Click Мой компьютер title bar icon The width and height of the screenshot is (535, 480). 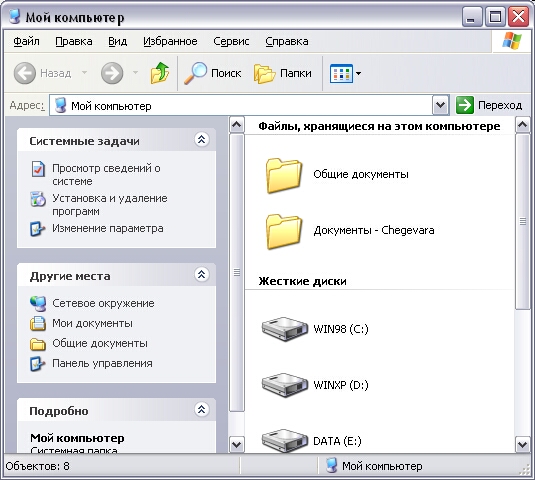[15, 16]
